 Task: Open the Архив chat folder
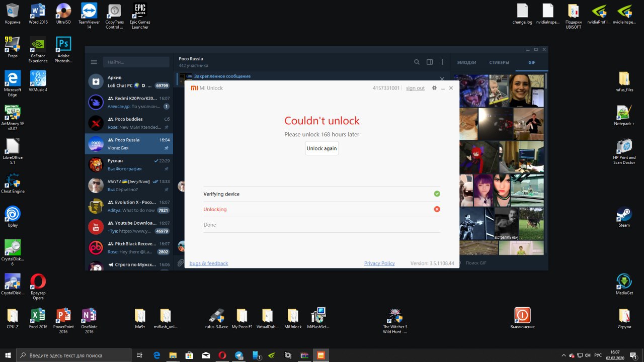pyautogui.click(x=129, y=81)
